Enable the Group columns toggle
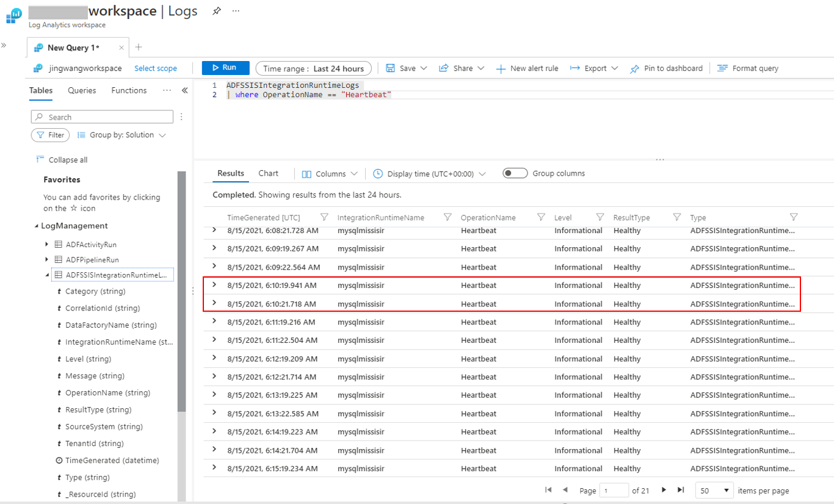 point(515,173)
